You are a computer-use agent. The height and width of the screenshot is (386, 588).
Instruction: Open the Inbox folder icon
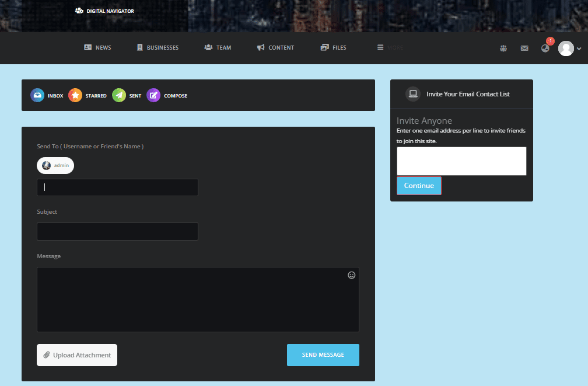click(x=37, y=95)
